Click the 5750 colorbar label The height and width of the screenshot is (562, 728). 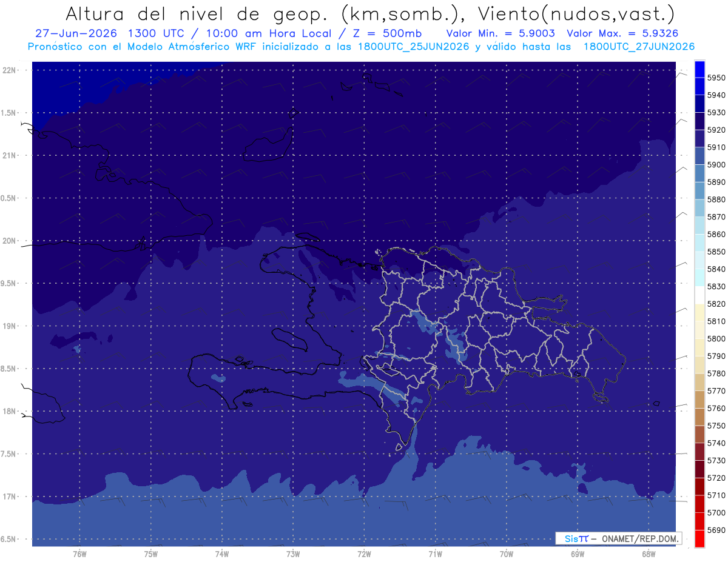(716, 426)
